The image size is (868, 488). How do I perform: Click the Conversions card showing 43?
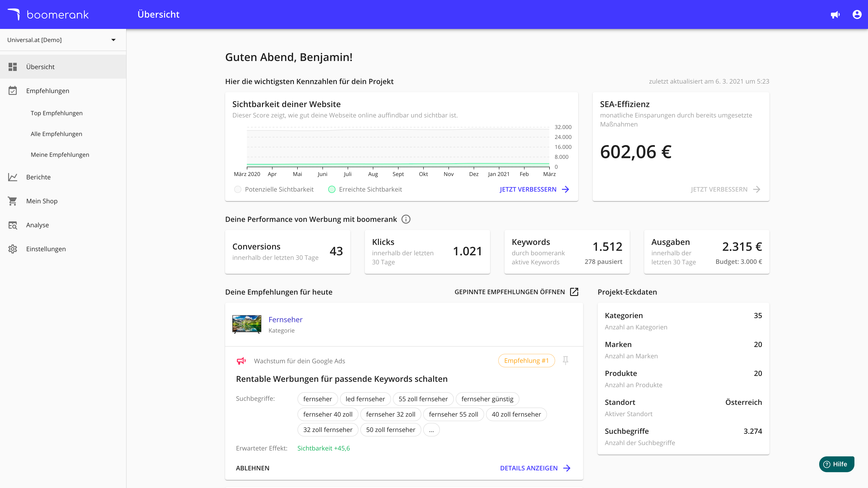pos(288,252)
